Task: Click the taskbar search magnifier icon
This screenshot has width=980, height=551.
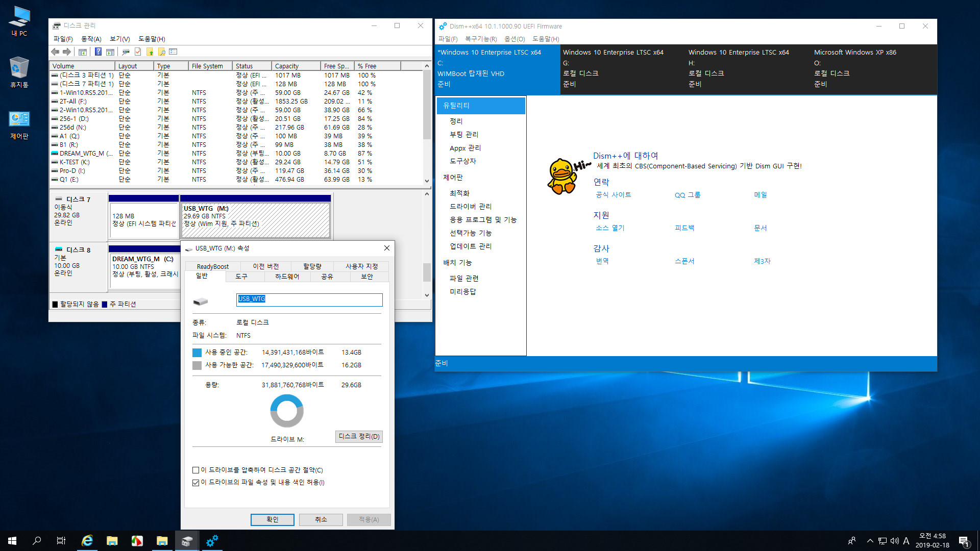Action: 37,541
